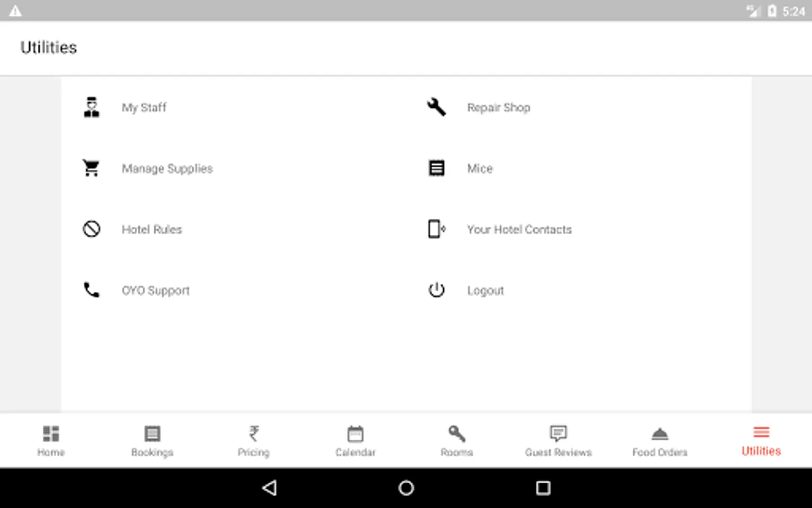Switch to the Food Orders tab label
The height and width of the screenshot is (508, 812).
660,452
